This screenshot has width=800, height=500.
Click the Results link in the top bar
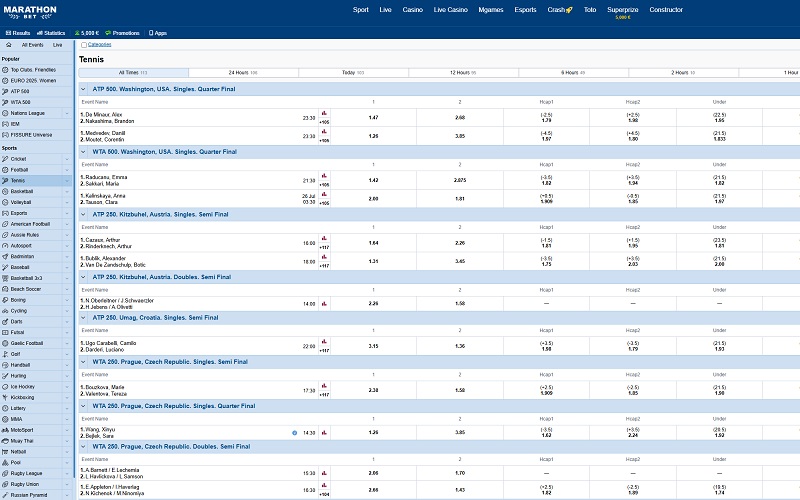click(x=17, y=33)
